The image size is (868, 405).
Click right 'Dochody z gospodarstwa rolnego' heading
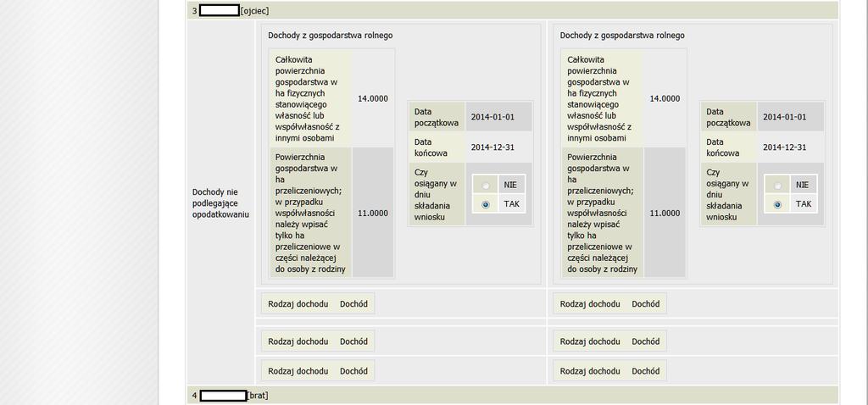[x=621, y=35]
